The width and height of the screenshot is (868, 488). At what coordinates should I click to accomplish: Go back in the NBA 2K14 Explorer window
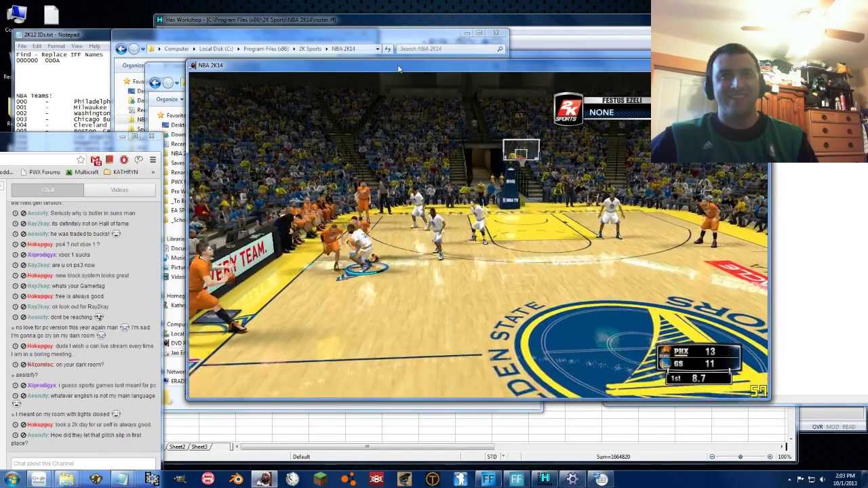coord(121,49)
